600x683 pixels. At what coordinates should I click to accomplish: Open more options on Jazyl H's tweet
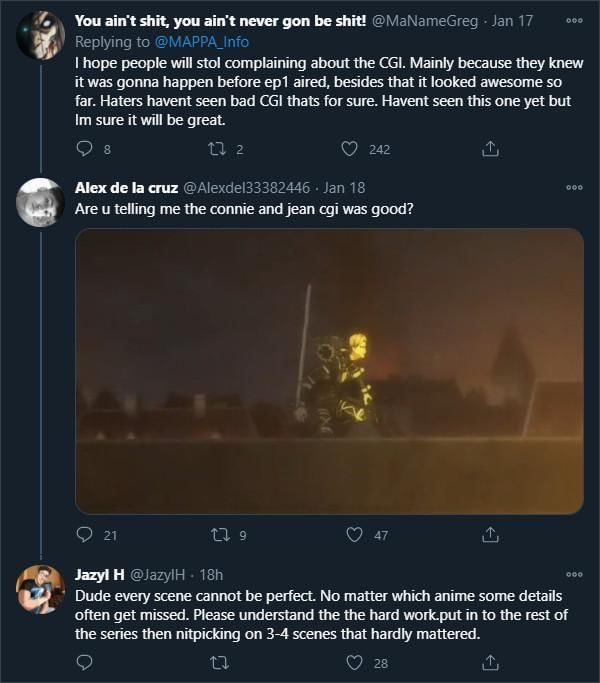573,575
